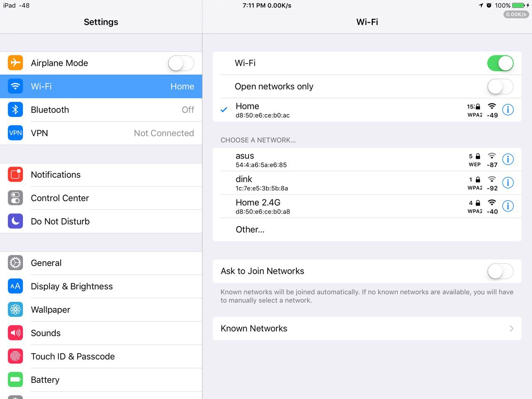532x399 pixels.
Task: Select General in the settings list
Action: click(x=101, y=263)
